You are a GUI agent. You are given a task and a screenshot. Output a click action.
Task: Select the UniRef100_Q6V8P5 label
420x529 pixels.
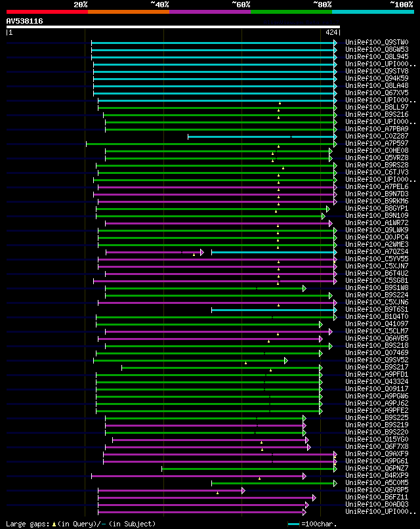377,490
